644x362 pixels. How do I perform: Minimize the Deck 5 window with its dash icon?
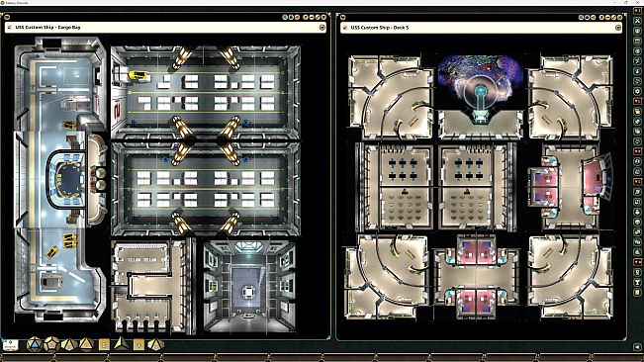pyautogui.click(x=607, y=17)
